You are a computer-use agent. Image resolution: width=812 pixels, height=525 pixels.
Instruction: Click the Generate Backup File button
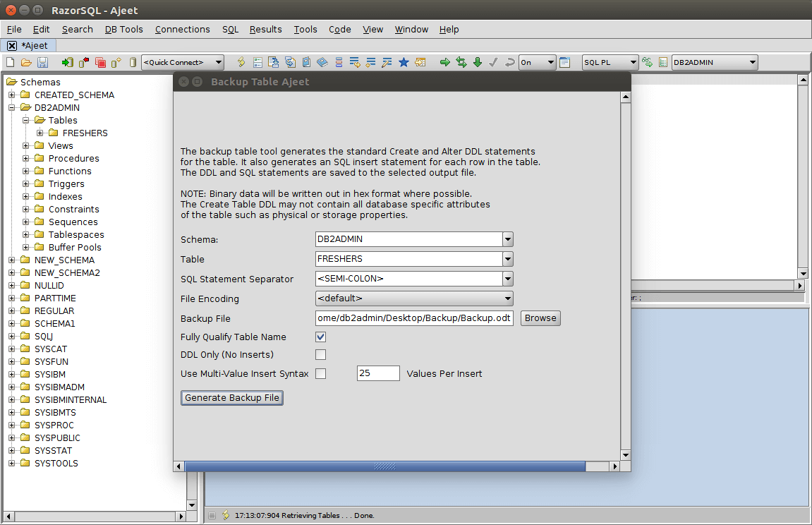(232, 398)
